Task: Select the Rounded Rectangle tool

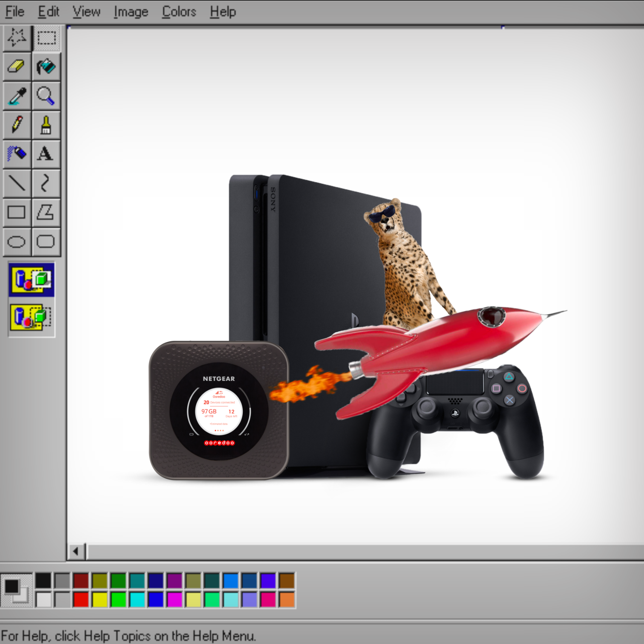Action: click(x=46, y=242)
